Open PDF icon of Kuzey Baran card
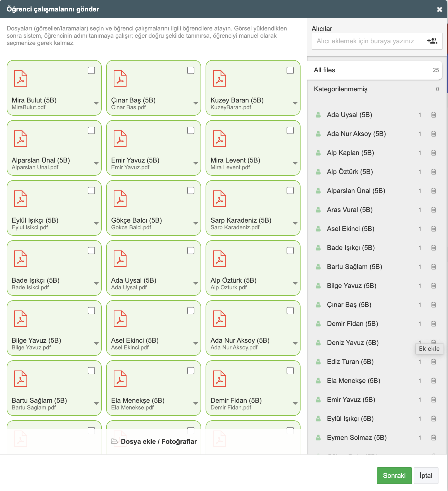The height and width of the screenshot is (491, 448). (x=220, y=78)
